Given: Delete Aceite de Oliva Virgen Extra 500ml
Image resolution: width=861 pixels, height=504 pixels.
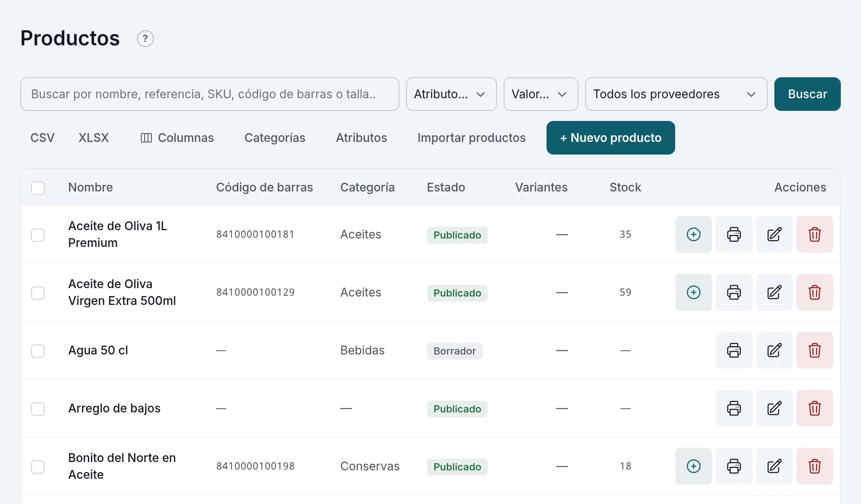Looking at the screenshot, I should click(814, 292).
